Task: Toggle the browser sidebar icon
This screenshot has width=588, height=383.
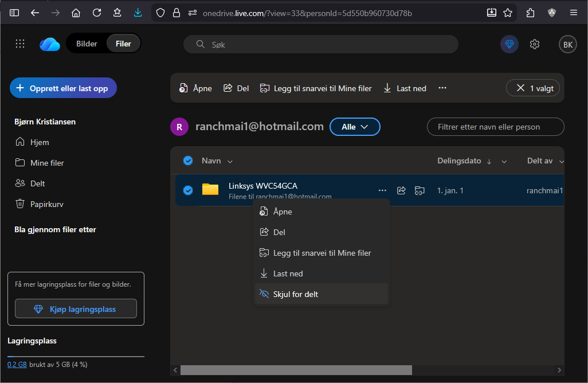Action: [14, 13]
